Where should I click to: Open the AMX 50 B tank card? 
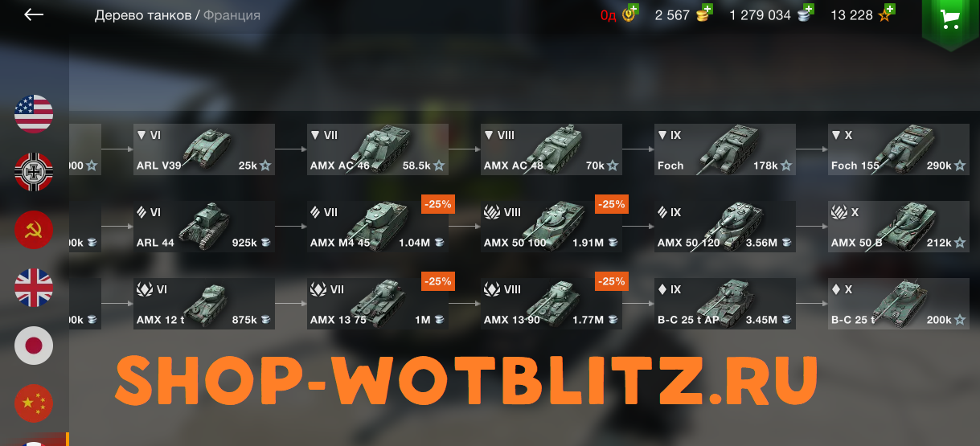click(x=899, y=227)
